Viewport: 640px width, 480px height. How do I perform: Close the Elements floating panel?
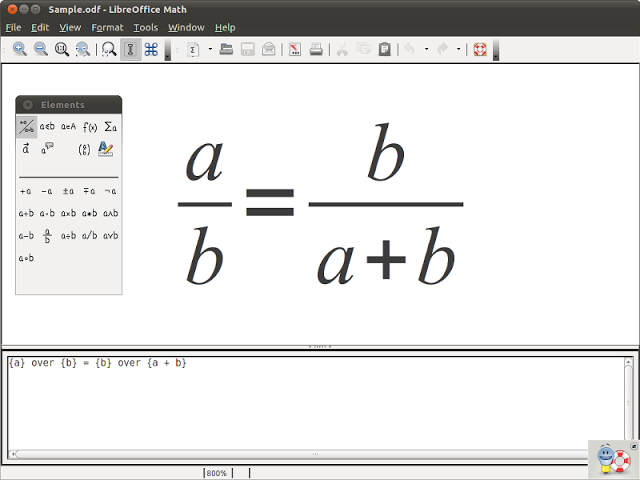pos(28,105)
